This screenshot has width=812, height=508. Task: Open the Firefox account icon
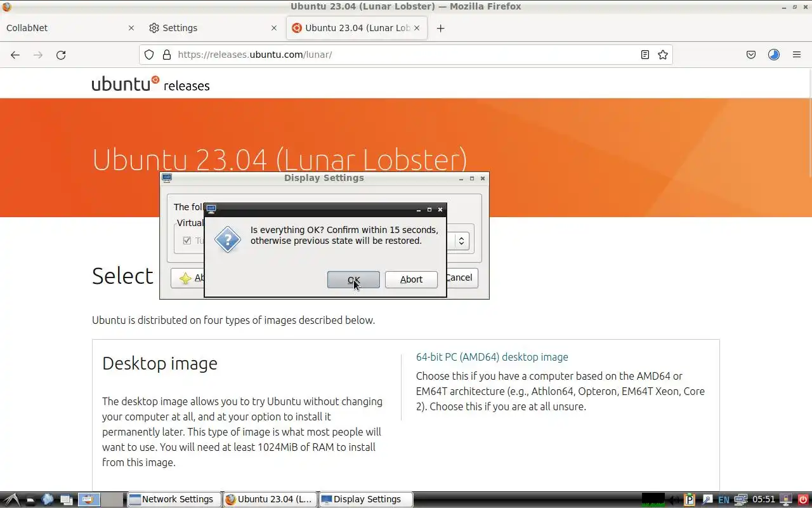click(x=774, y=55)
